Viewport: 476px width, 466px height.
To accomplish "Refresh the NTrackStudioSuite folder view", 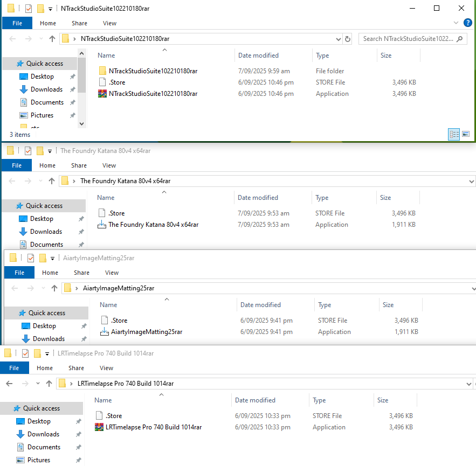I will coord(348,39).
